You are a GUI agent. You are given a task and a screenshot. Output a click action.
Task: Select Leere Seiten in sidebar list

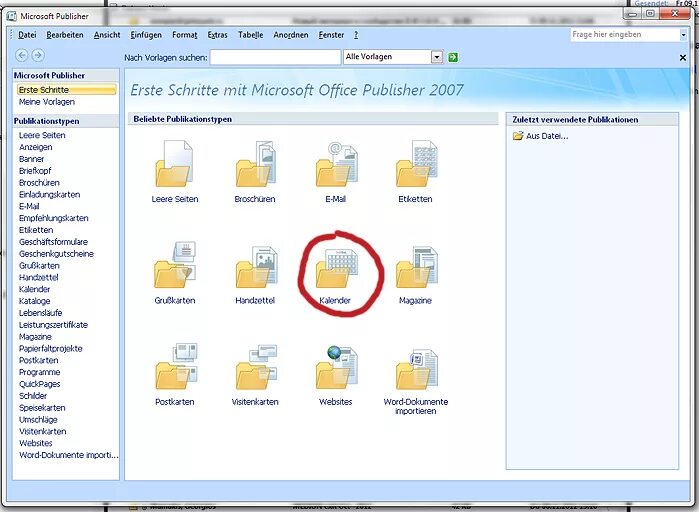coord(42,135)
